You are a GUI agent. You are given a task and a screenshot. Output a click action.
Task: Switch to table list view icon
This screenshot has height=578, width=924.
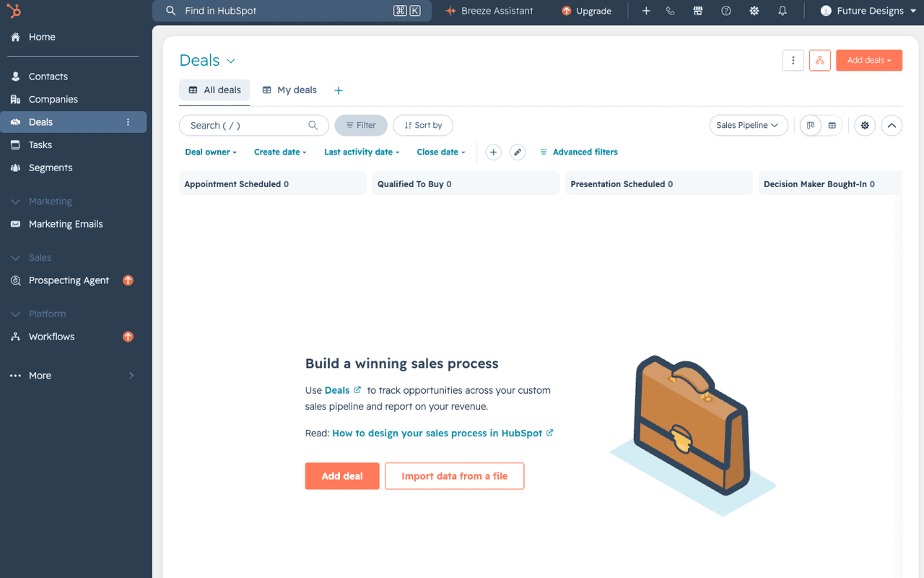pyautogui.click(x=832, y=126)
